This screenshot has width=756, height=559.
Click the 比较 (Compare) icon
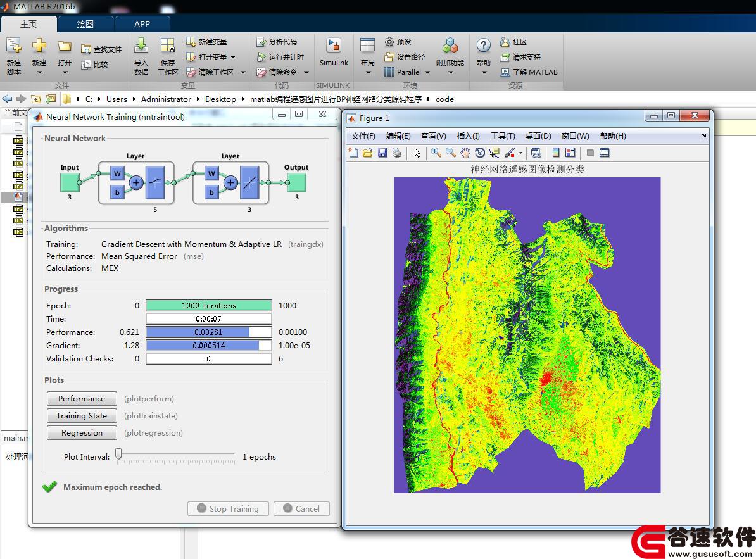86,65
